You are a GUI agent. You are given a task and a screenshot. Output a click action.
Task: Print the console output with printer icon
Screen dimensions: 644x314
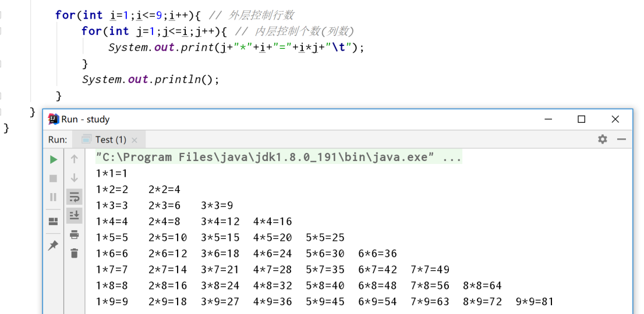pos(75,234)
